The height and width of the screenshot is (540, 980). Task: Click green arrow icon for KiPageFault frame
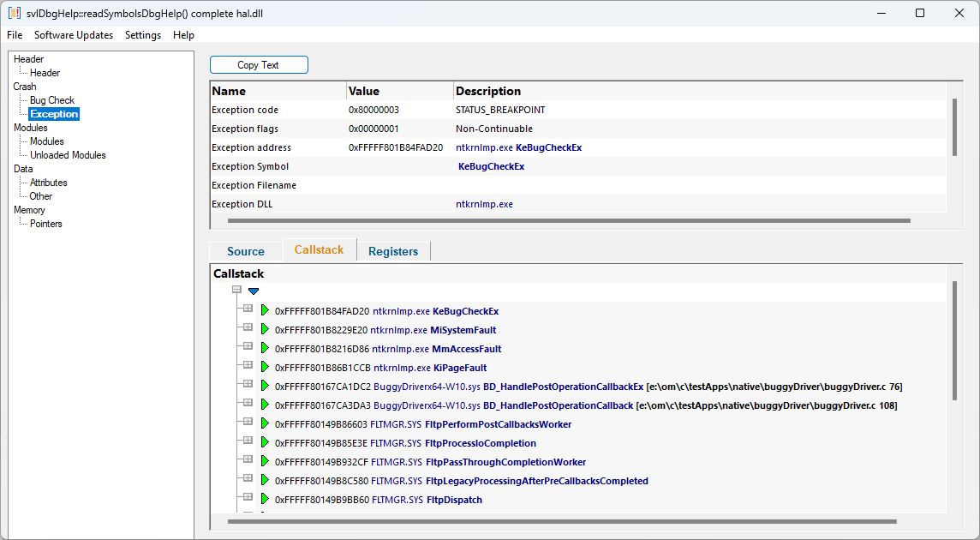pyautogui.click(x=265, y=367)
